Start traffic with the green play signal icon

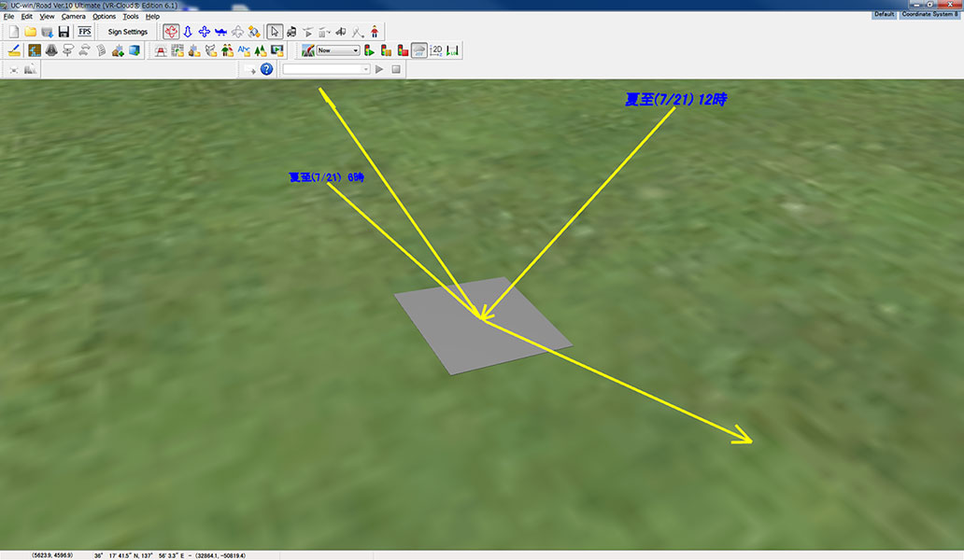(370, 50)
